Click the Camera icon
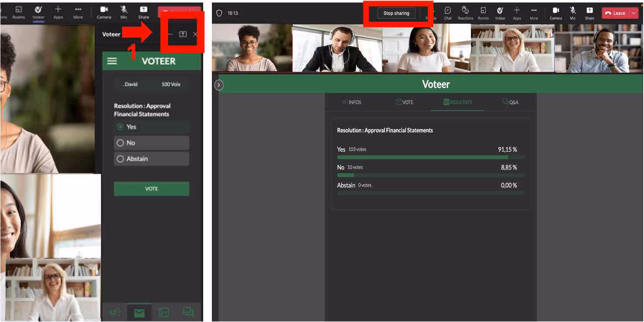Viewport: 644px width, 322px height. pos(556,11)
